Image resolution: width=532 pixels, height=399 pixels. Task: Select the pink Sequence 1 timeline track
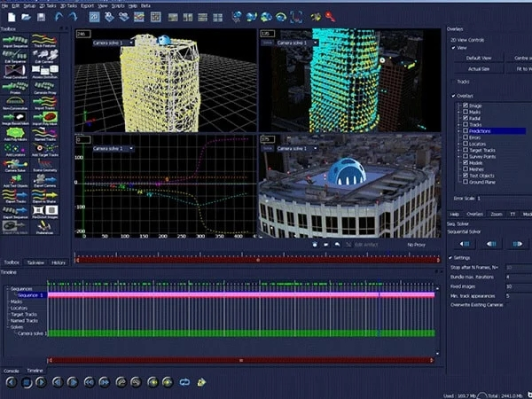click(239, 294)
